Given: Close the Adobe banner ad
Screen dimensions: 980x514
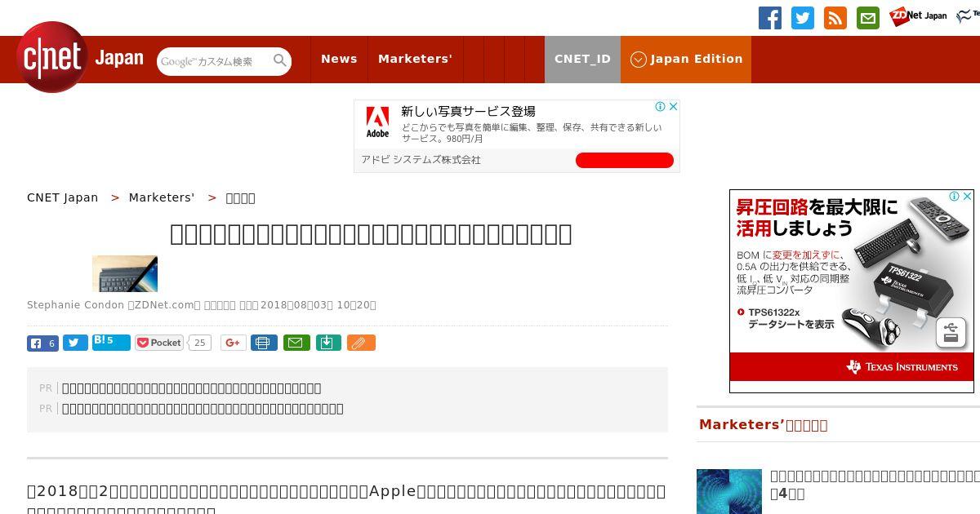Looking at the screenshot, I should [674, 106].
